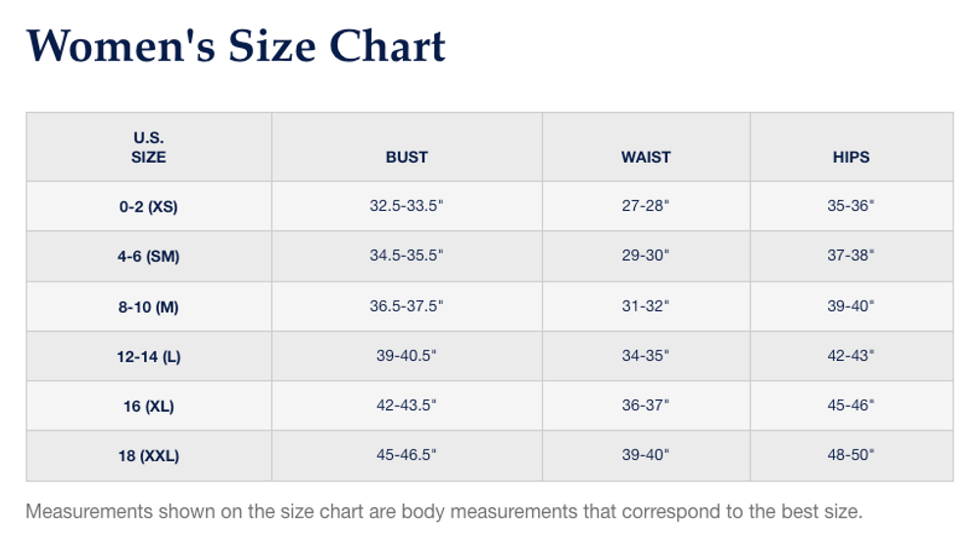Click the 39-40.5" bust measurement cell
This screenshot has width=980, height=560.
point(407,356)
